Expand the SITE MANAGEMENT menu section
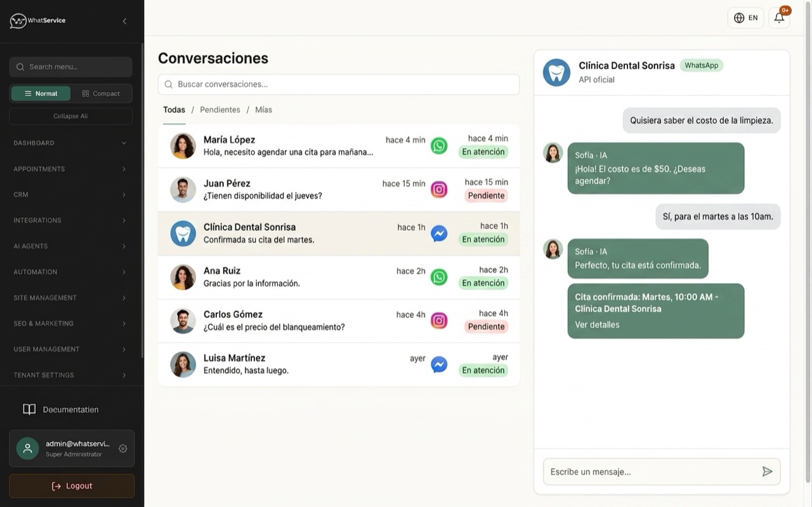Viewport: 812px width, 507px height. point(70,298)
